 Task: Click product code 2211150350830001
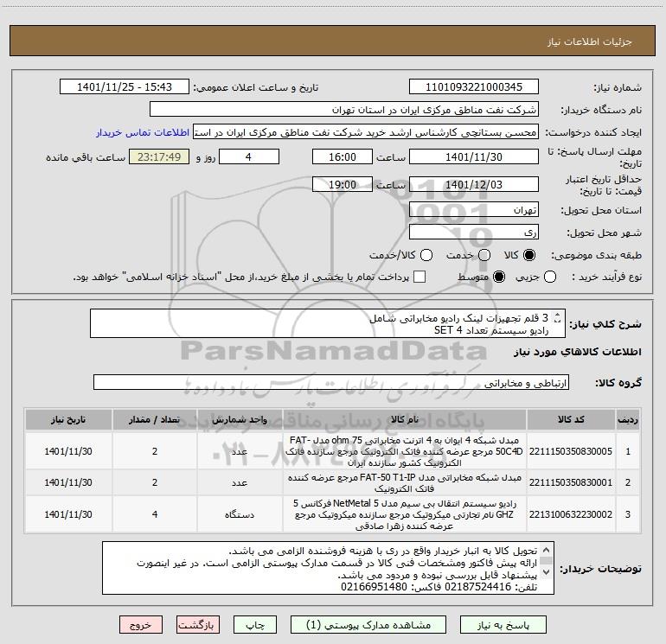pyautogui.click(x=571, y=482)
